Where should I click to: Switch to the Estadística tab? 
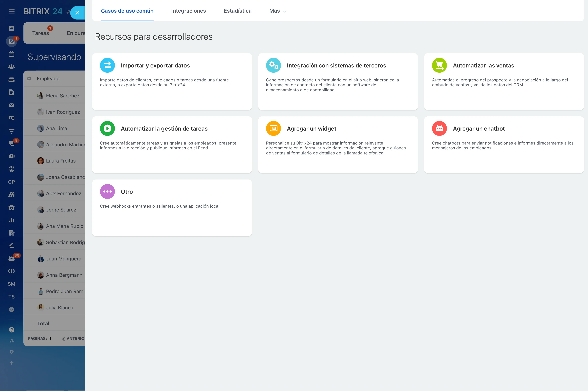point(237,11)
